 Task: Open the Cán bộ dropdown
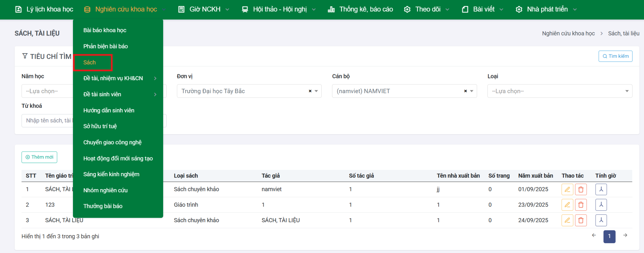[404, 91]
